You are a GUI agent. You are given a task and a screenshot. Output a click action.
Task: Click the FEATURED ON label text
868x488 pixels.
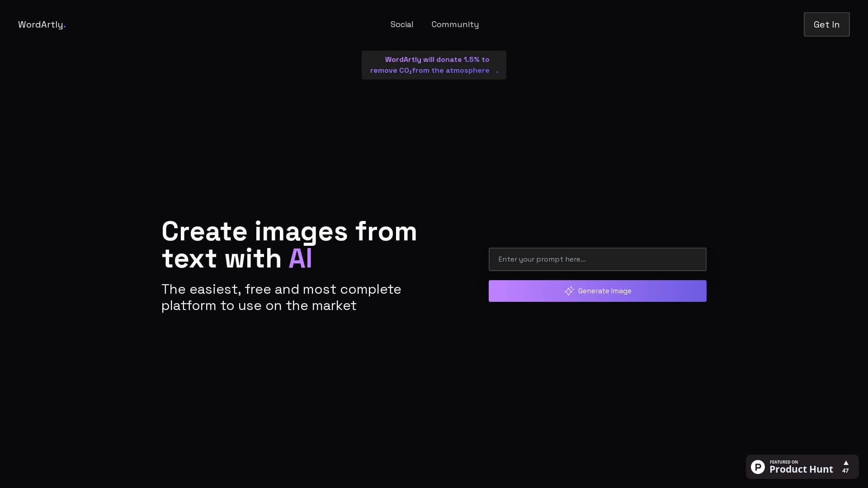click(x=783, y=462)
